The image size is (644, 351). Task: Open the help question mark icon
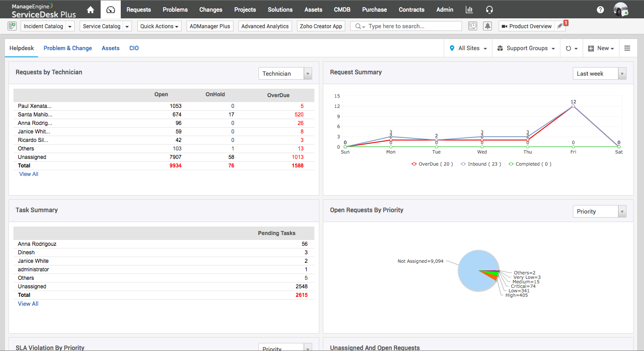600,9
